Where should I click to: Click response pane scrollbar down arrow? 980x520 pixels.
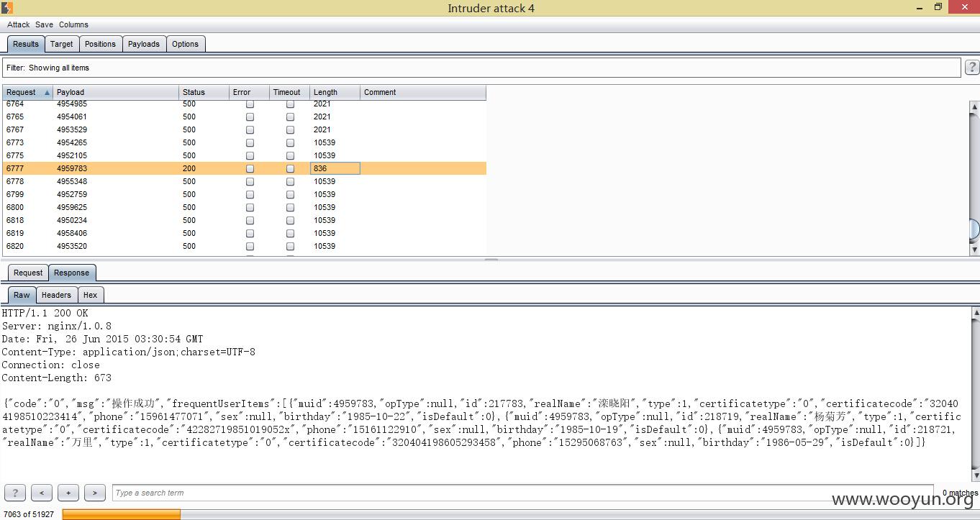pyautogui.click(x=976, y=475)
